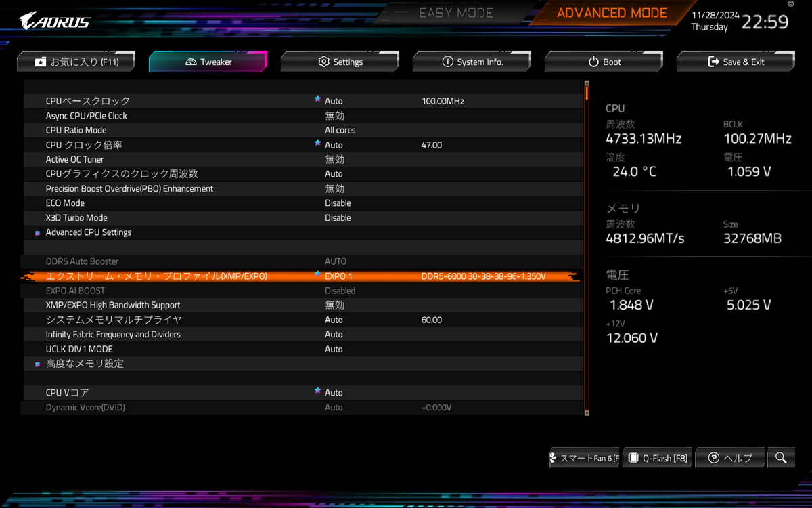Select the Async CPU/PCIe Clock row label
Image resolution: width=812 pixels, height=508 pixels.
(87, 116)
